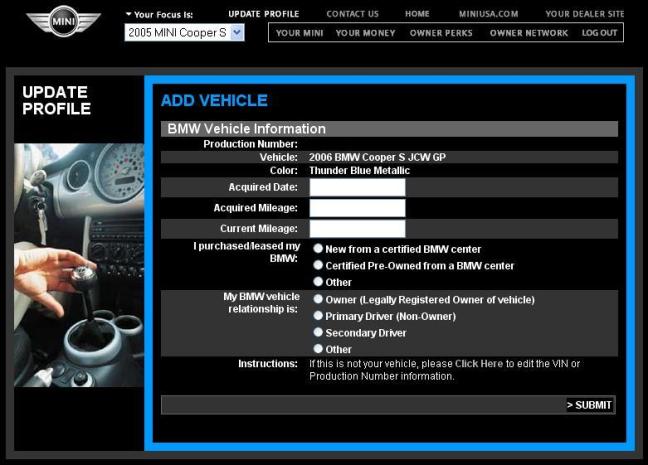Navigate to Home
Screen dimensions: 648x465
pos(417,14)
